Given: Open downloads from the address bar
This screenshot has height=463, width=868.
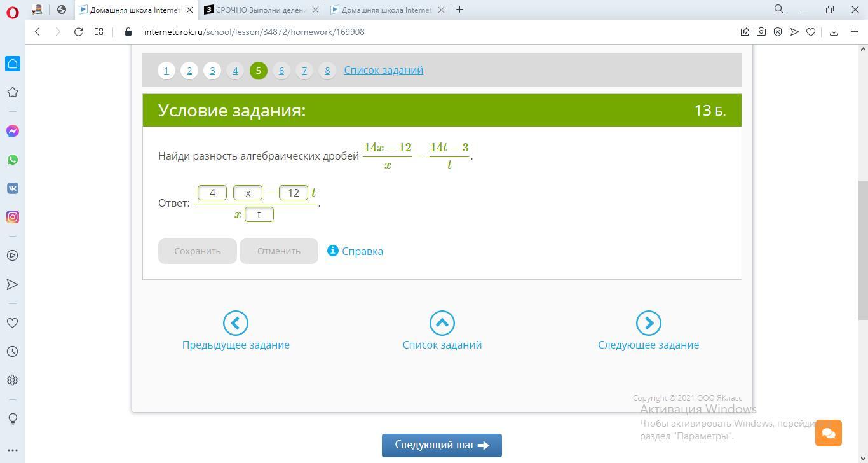Looking at the screenshot, I should 834,32.
